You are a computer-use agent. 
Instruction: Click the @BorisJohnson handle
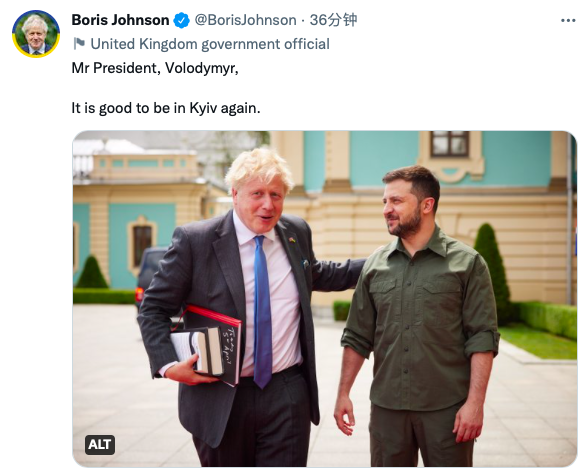pyautogui.click(x=246, y=20)
